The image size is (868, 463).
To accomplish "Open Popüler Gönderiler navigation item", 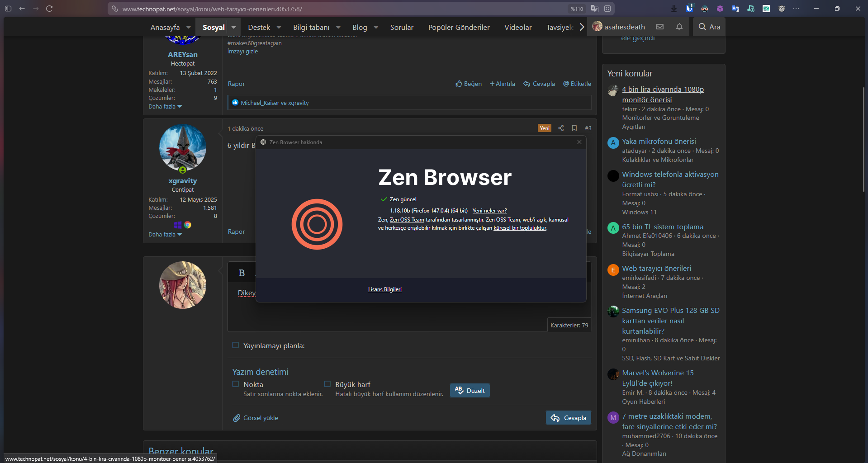I will point(459,27).
